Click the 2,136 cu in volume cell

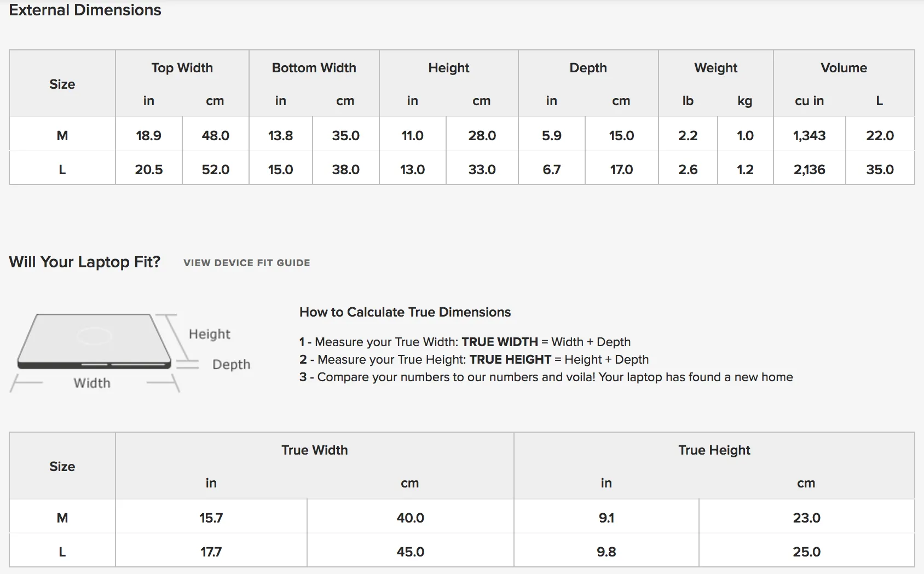tap(810, 169)
